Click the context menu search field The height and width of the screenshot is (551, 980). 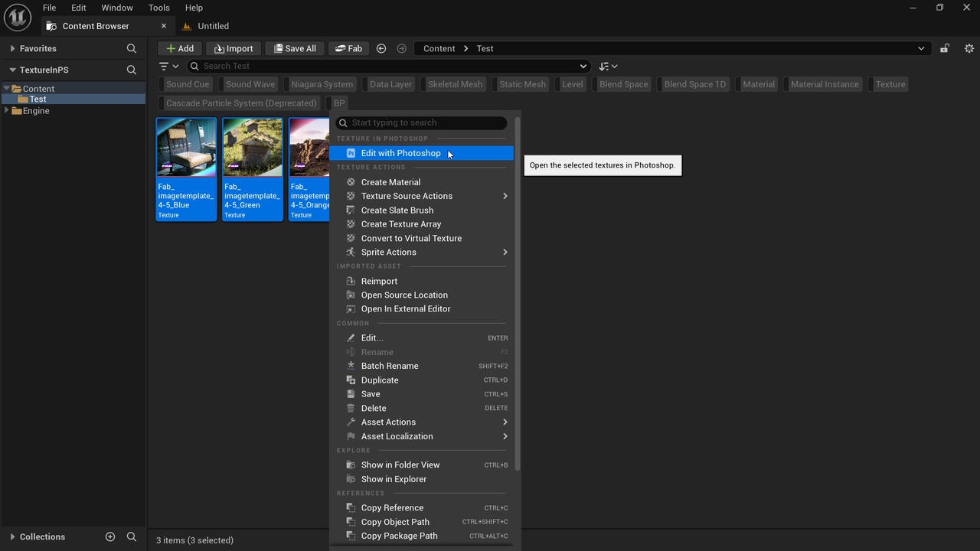[422, 122]
